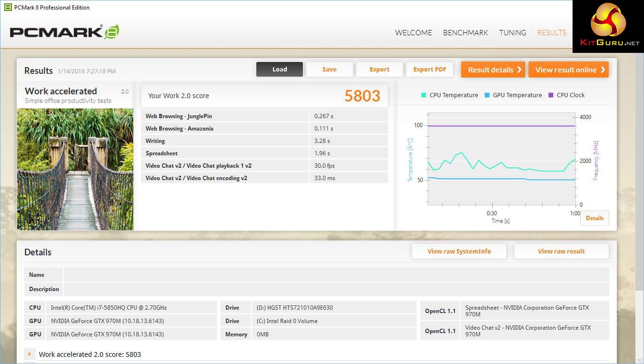
Task: Expand the Work accelerated 2.0 score row
Action: 30,354
